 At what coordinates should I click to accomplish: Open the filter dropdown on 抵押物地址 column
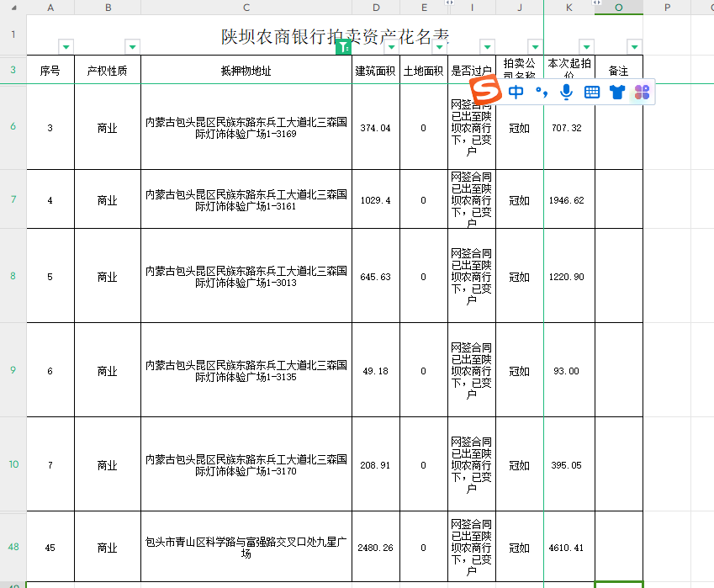345,48
